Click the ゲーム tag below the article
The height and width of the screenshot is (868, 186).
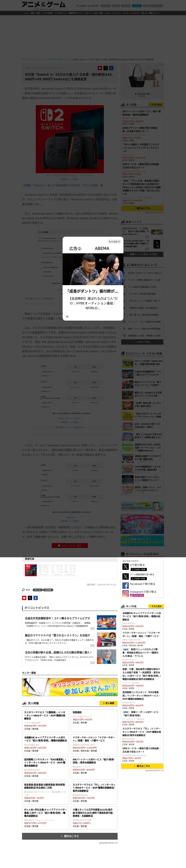coord(38,590)
